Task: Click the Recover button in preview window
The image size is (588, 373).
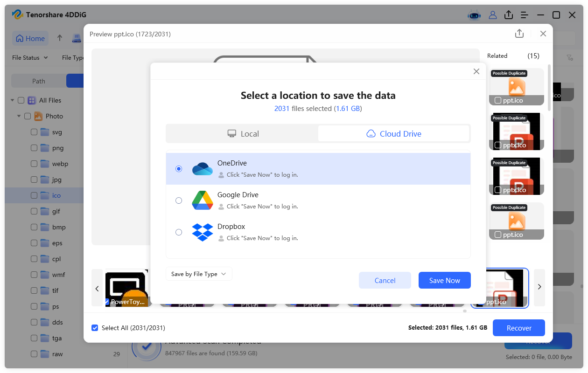Action: 519,328
